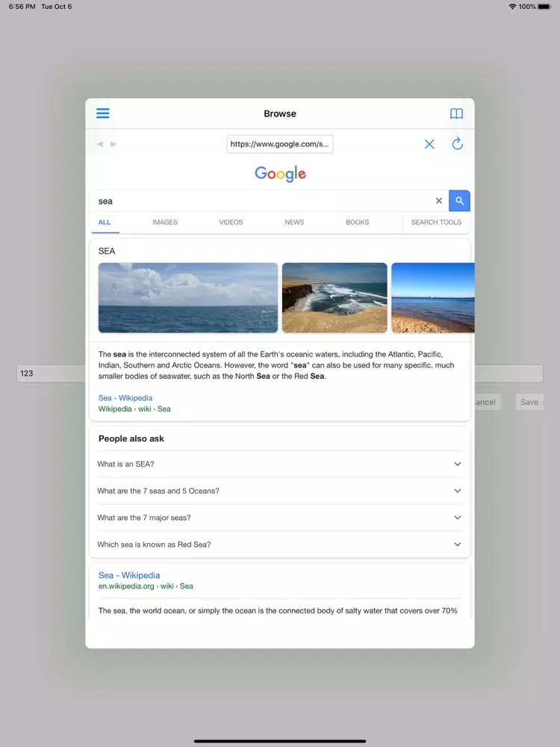The width and height of the screenshot is (560, 747).
Task: Expand "What are the 7 major seas?"
Action: point(279,518)
